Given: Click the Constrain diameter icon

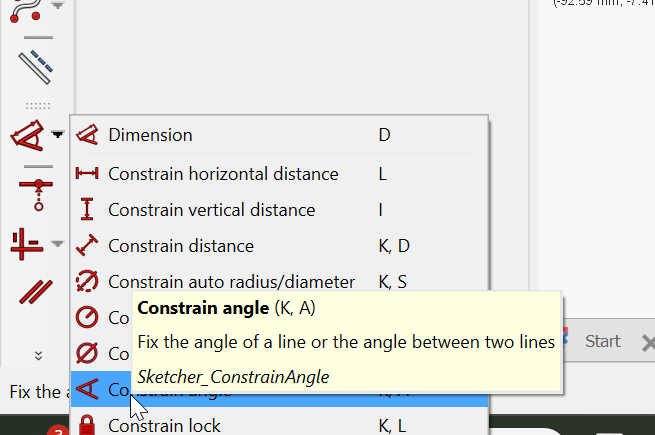Looking at the screenshot, I should [88, 354].
